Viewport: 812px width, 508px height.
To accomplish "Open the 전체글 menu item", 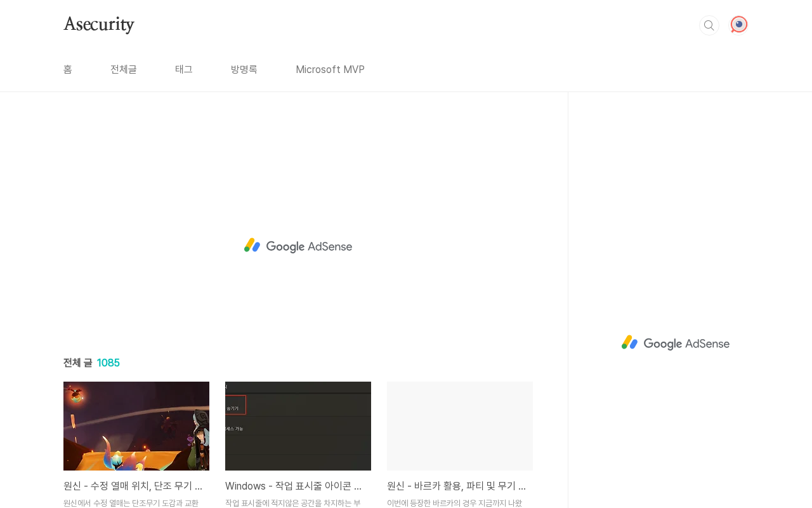I will pyautogui.click(x=124, y=69).
